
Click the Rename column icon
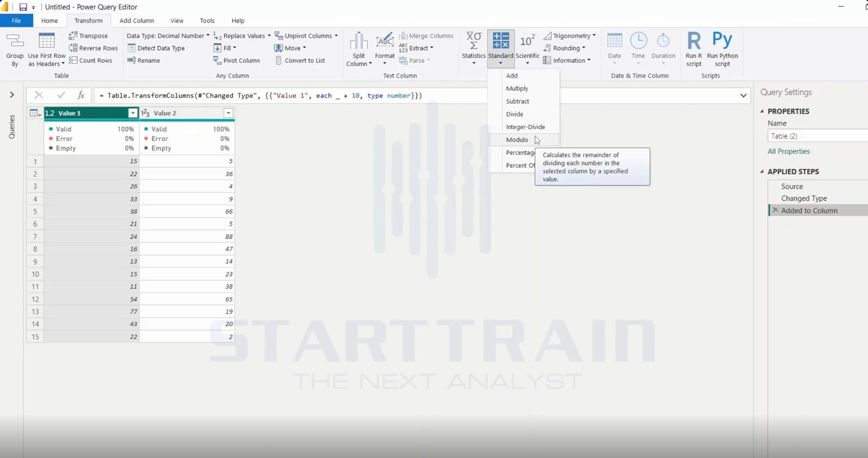click(132, 60)
